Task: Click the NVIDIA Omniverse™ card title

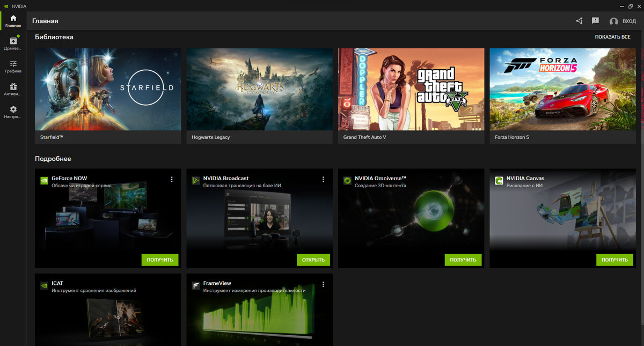Action: point(380,178)
